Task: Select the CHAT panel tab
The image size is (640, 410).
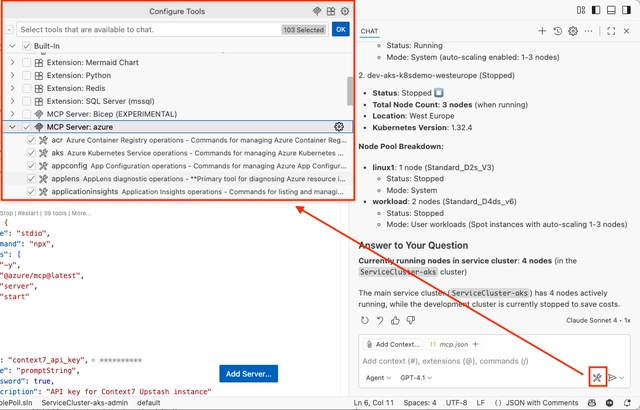Action: 369,32
